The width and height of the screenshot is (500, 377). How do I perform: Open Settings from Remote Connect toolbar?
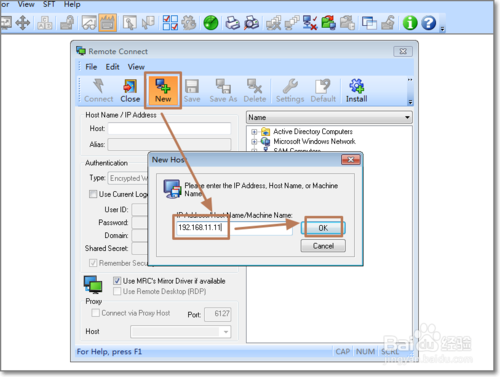click(x=290, y=91)
